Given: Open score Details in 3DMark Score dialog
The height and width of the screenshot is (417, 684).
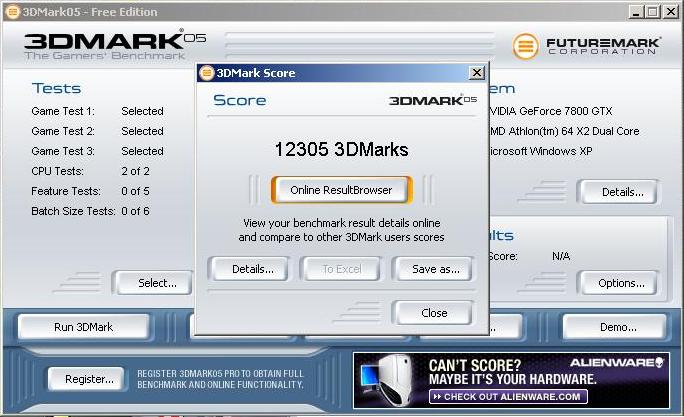Looking at the screenshot, I should point(250,269).
